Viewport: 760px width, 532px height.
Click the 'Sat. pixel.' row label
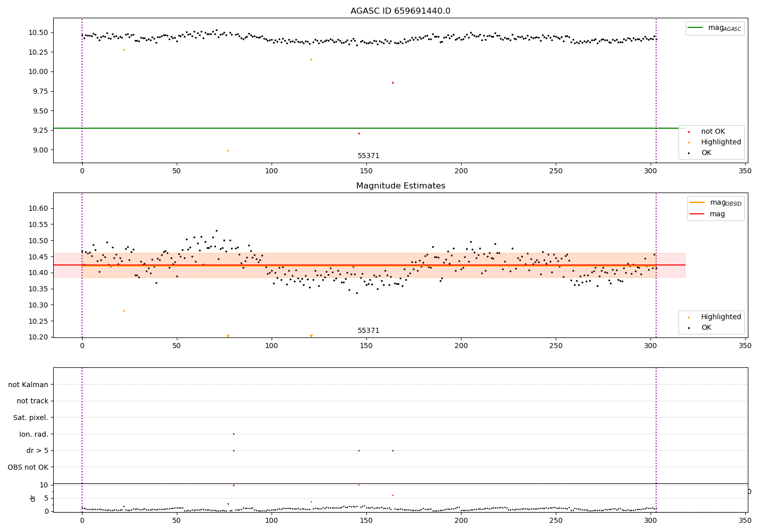[31, 417]
